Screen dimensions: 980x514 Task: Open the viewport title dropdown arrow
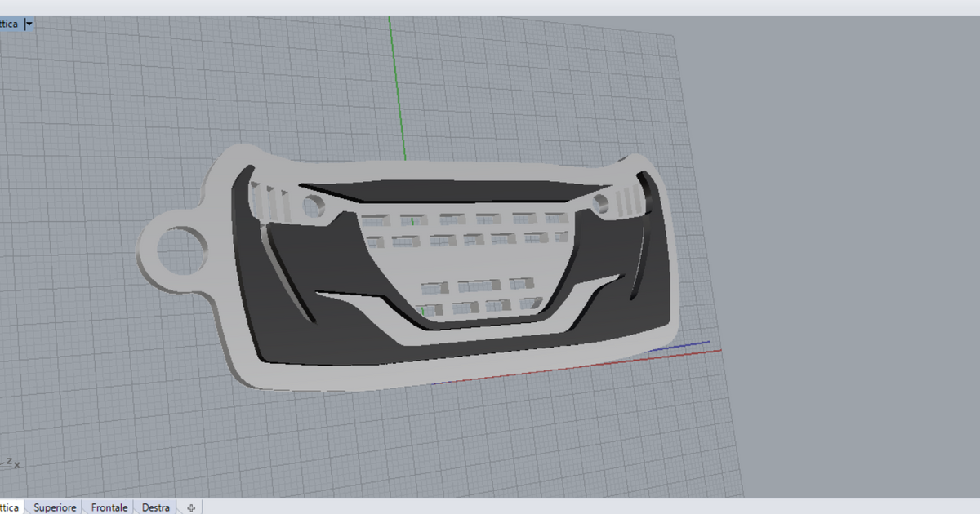tap(29, 24)
